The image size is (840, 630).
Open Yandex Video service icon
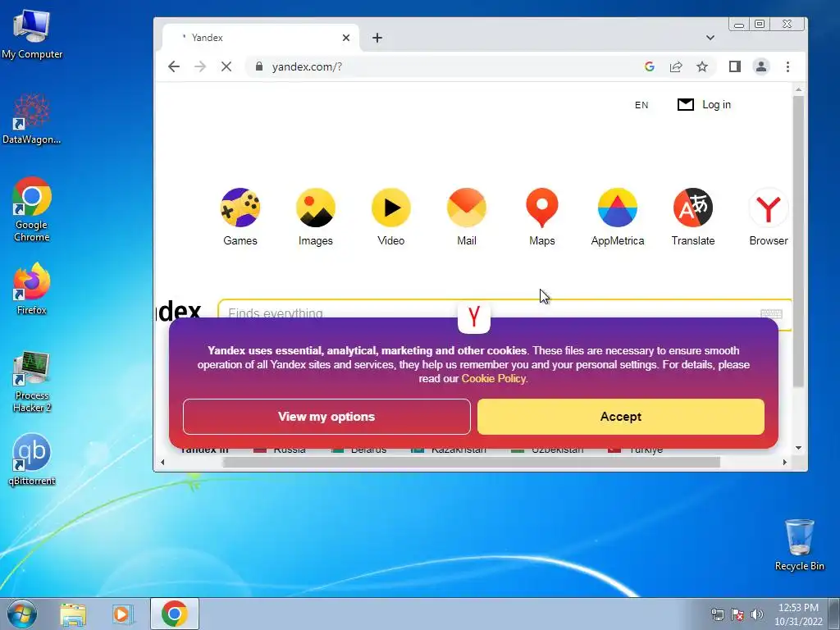391,208
